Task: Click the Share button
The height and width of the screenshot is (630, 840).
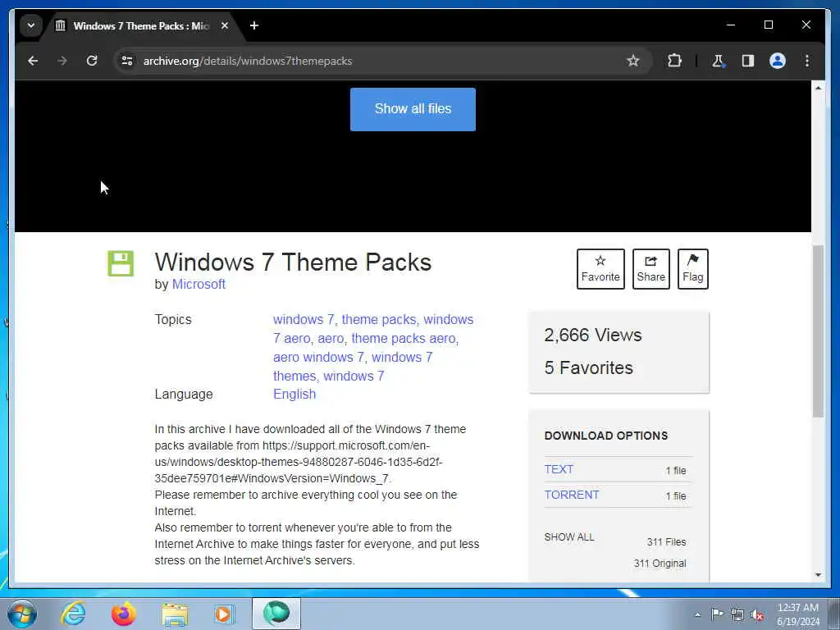Action: [x=651, y=269]
